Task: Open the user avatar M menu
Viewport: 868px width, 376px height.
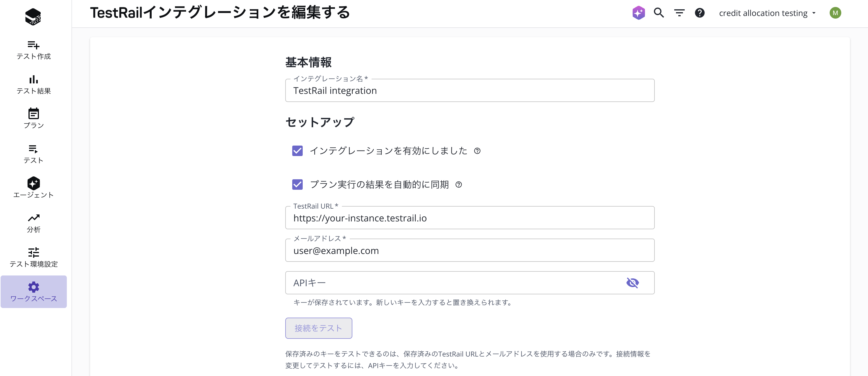Action: pos(835,13)
